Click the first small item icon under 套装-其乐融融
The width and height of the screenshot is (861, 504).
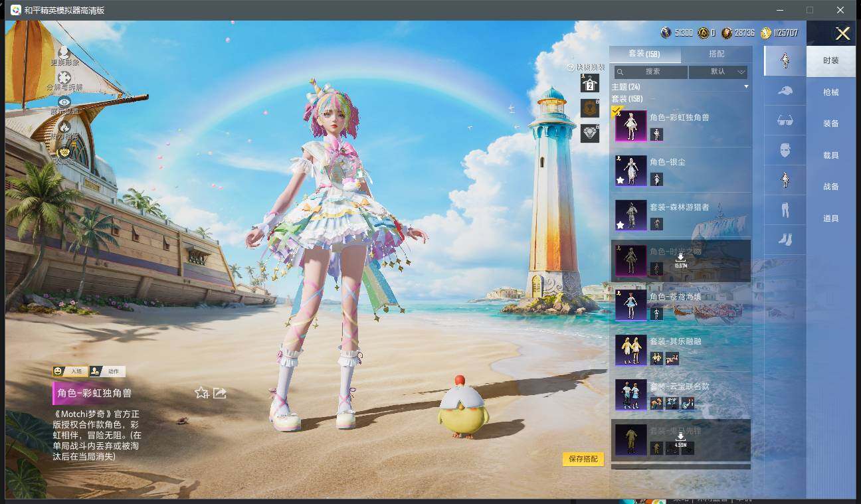click(656, 359)
